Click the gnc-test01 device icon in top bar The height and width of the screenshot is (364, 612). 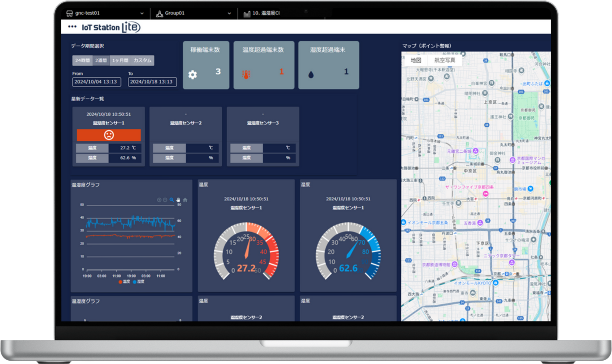pyautogui.click(x=69, y=13)
